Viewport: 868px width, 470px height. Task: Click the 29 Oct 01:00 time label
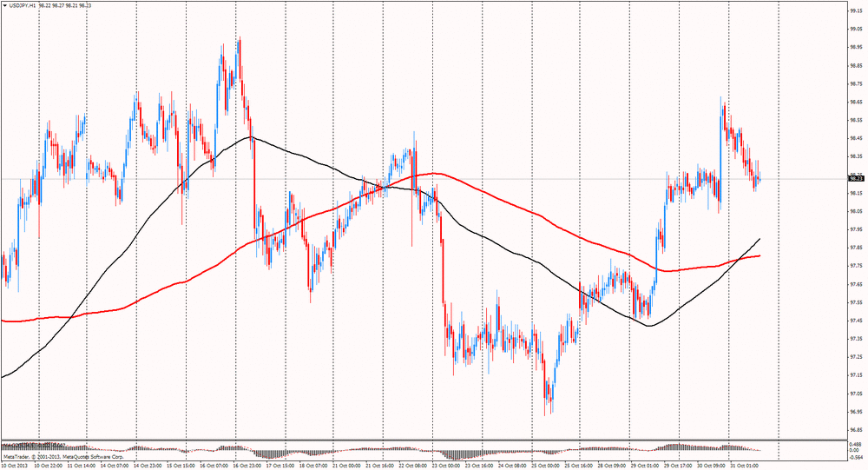point(643,467)
